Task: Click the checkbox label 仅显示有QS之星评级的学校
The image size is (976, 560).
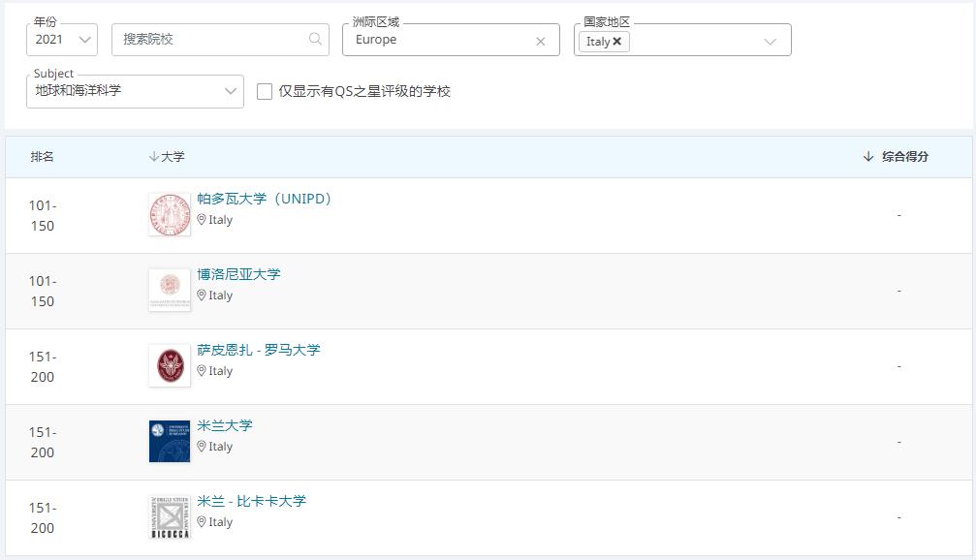Action: pos(364,91)
